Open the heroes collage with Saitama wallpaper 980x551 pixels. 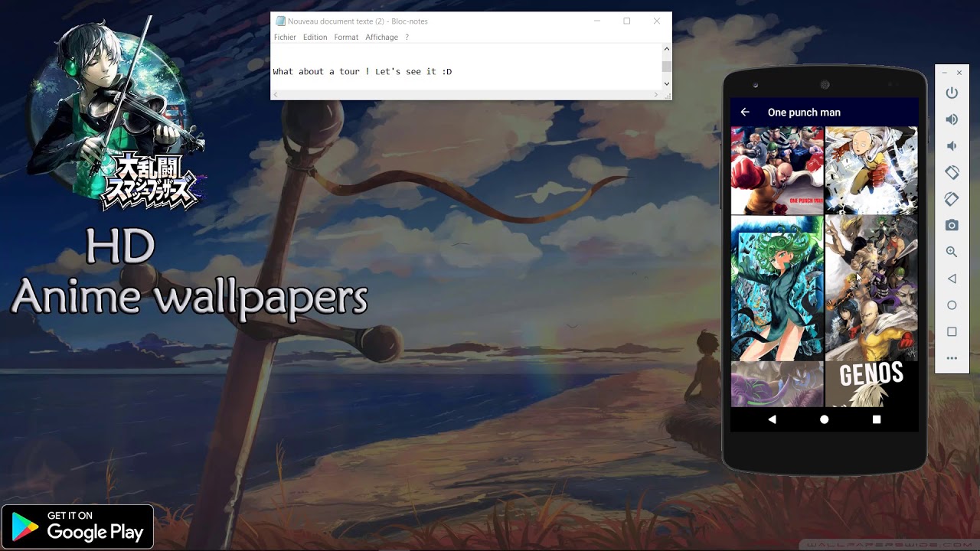click(871, 288)
